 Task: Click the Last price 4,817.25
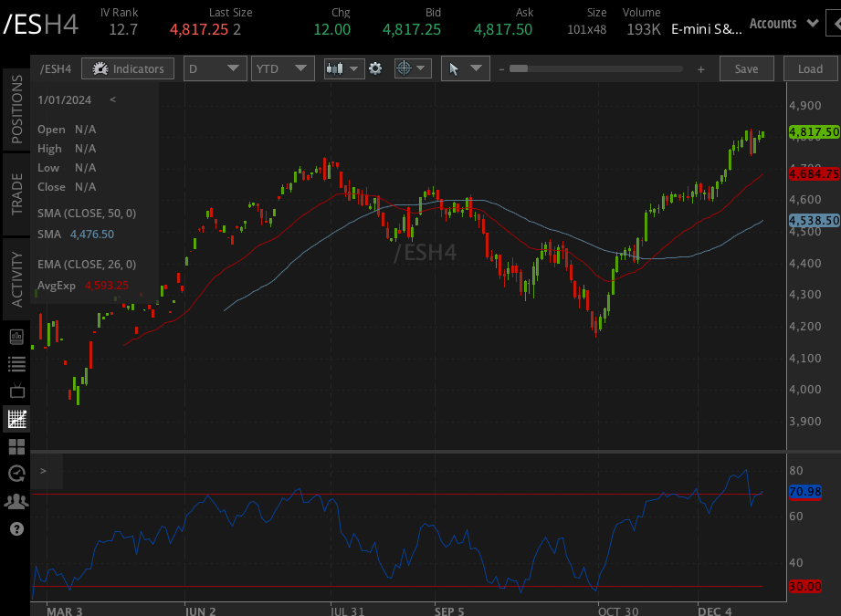(199, 29)
